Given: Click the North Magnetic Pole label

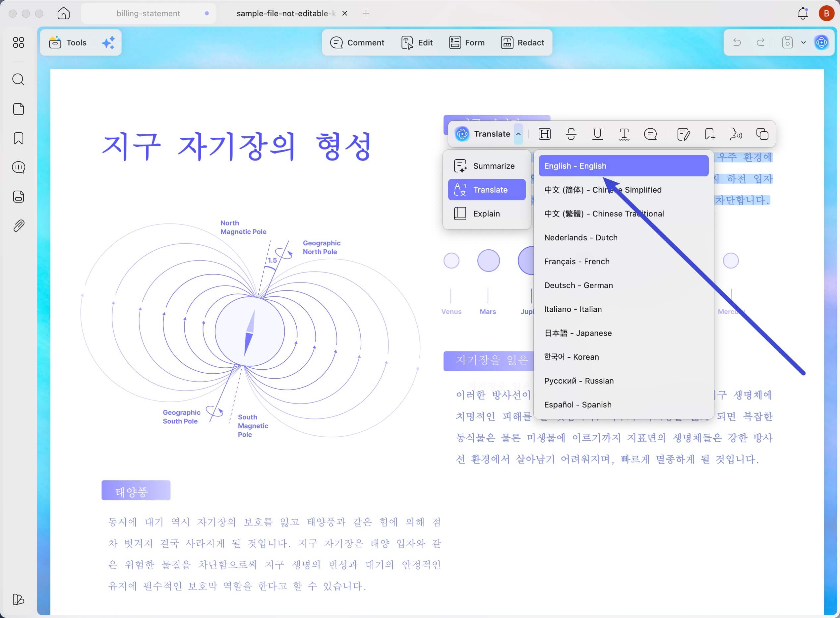Looking at the screenshot, I should pos(243,227).
